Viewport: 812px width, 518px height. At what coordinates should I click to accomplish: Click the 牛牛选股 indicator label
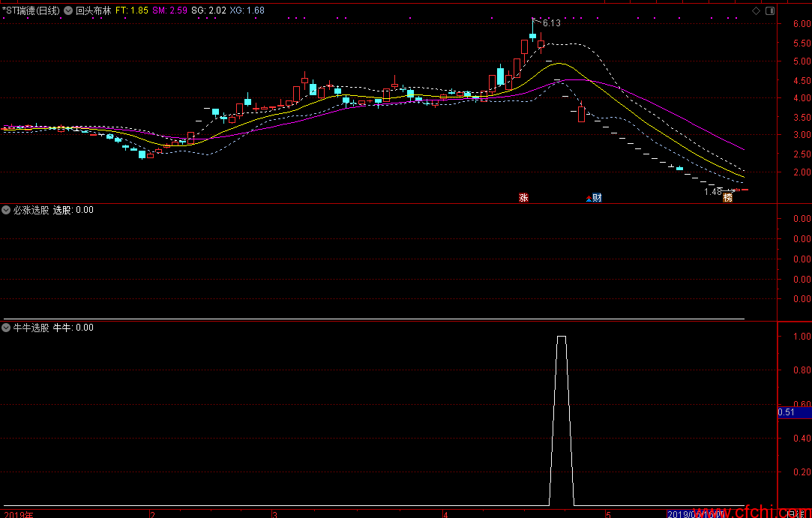[31, 328]
